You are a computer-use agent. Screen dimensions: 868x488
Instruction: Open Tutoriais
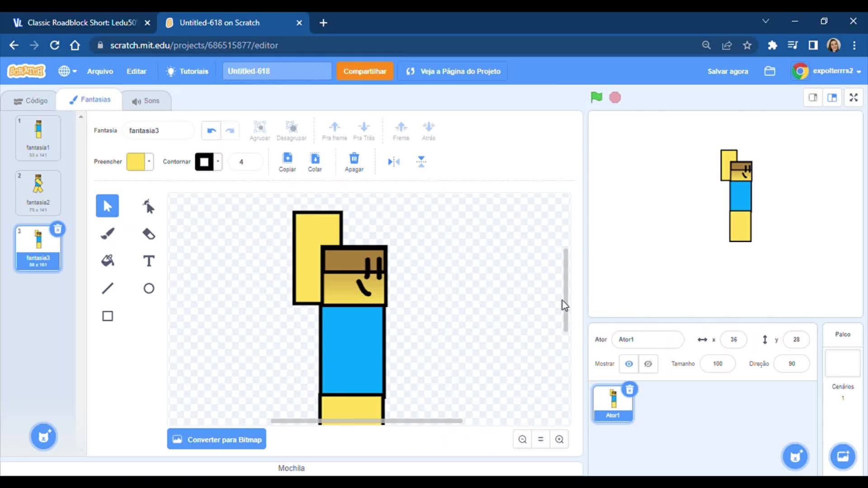(x=188, y=71)
